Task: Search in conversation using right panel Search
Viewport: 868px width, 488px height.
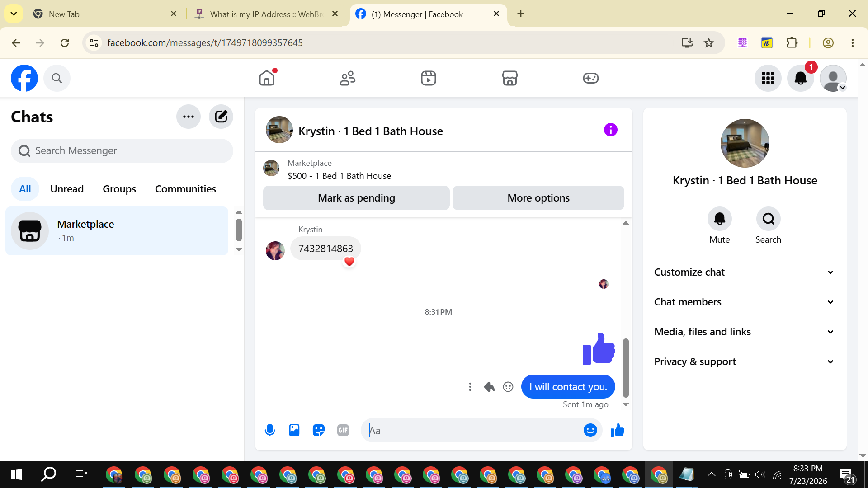Action: click(x=769, y=219)
